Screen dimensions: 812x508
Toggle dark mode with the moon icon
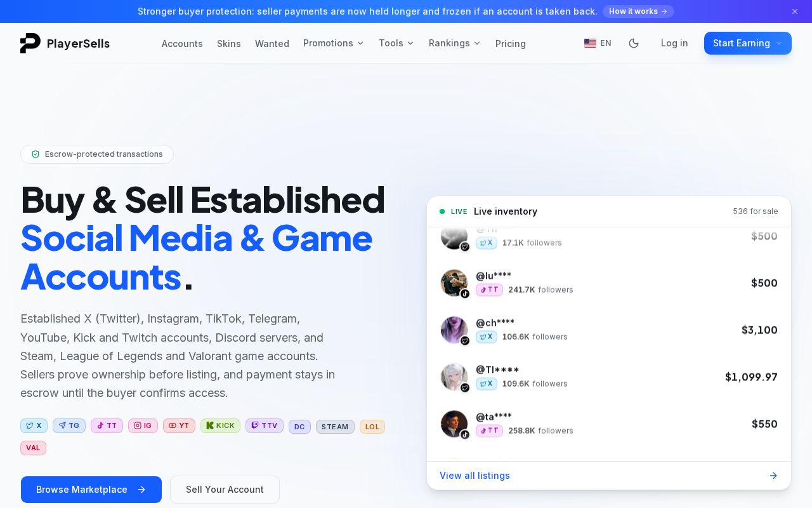(634, 43)
